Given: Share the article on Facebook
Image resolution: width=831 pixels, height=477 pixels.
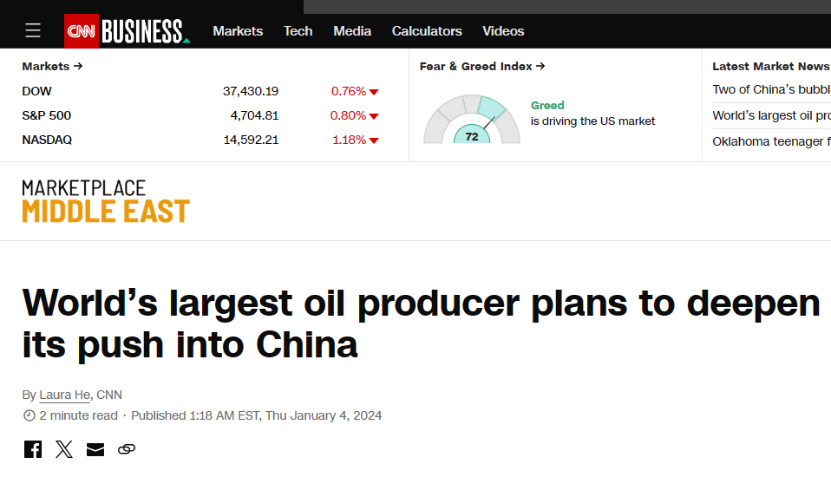Looking at the screenshot, I should (33, 449).
